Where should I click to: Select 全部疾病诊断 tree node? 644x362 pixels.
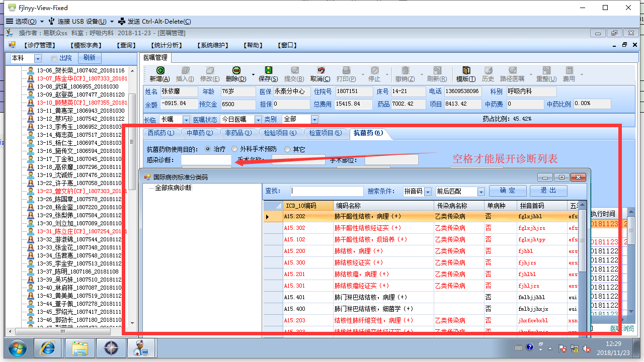(x=173, y=188)
